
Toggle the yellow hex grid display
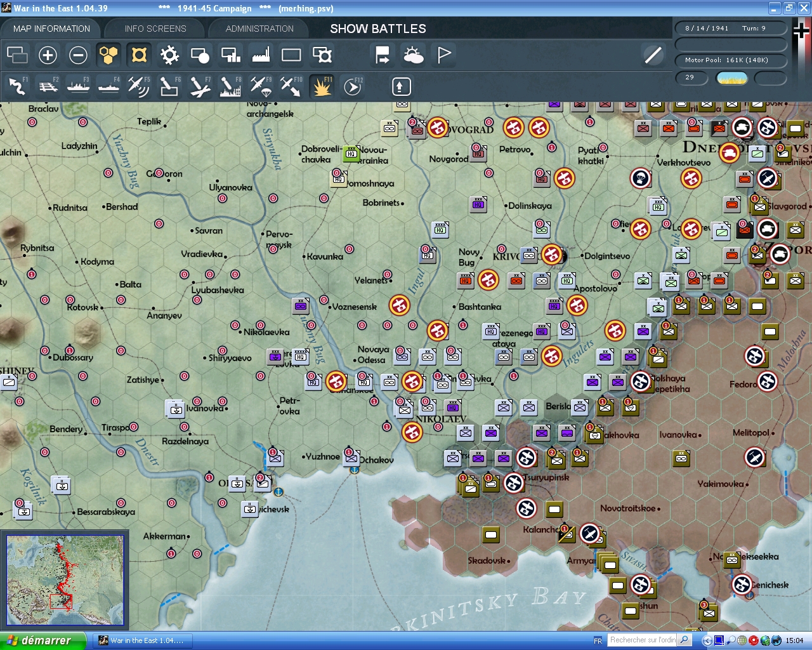coord(108,55)
